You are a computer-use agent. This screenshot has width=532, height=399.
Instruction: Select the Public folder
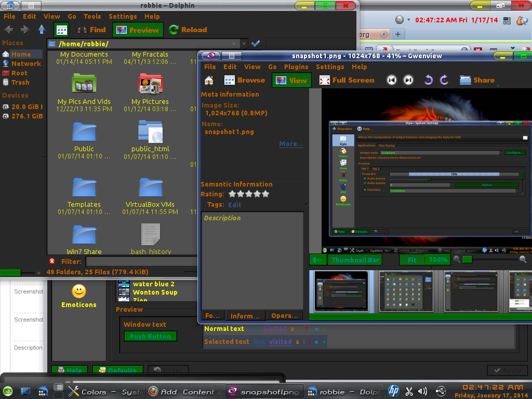[84, 140]
